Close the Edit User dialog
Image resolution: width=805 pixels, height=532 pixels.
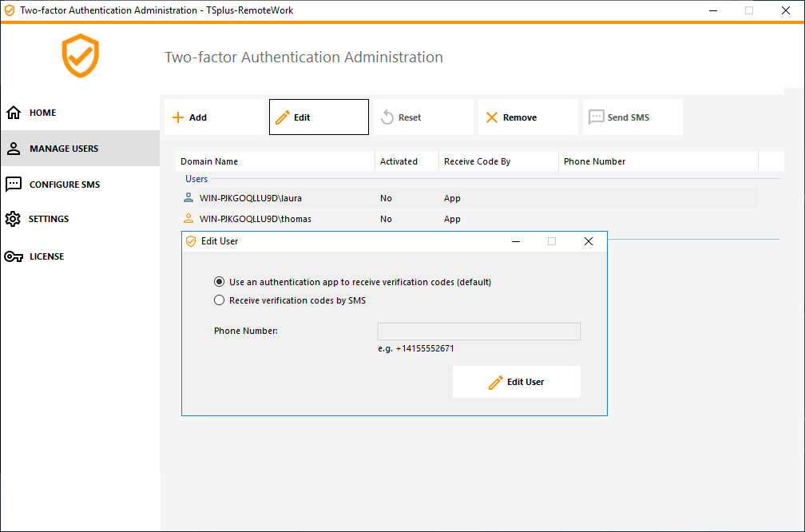pyautogui.click(x=589, y=241)
